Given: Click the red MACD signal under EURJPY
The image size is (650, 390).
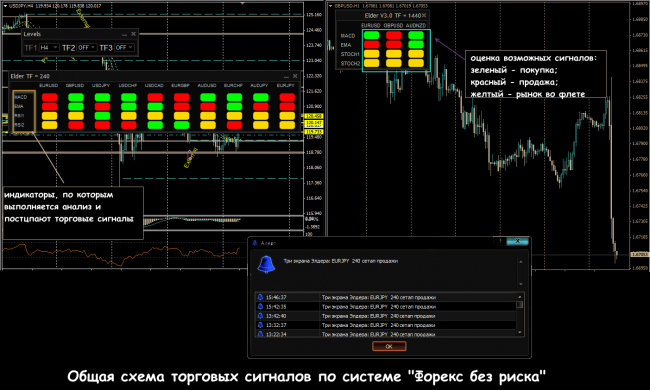Looking at the screenshot, I should pos(287,97).
